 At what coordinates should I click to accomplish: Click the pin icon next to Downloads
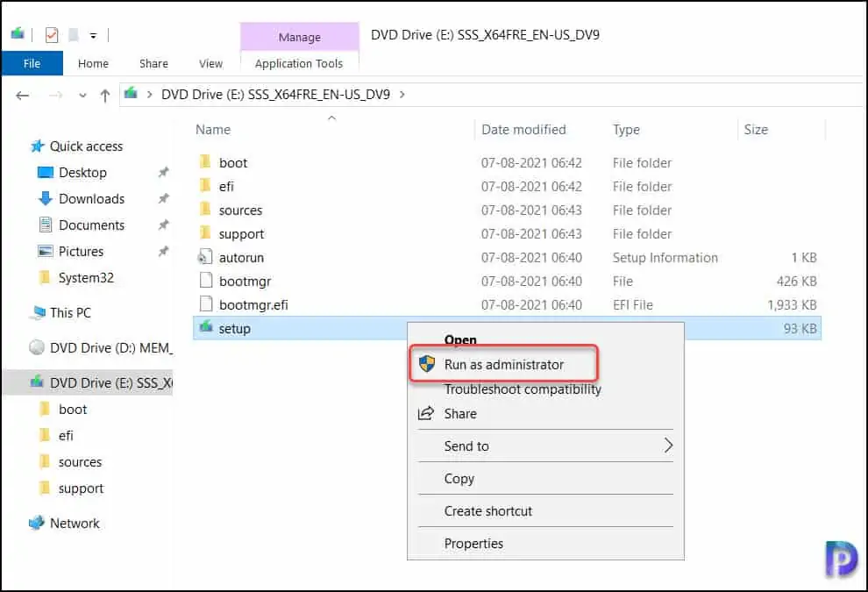pyautogui.click(x=163, y=198)
